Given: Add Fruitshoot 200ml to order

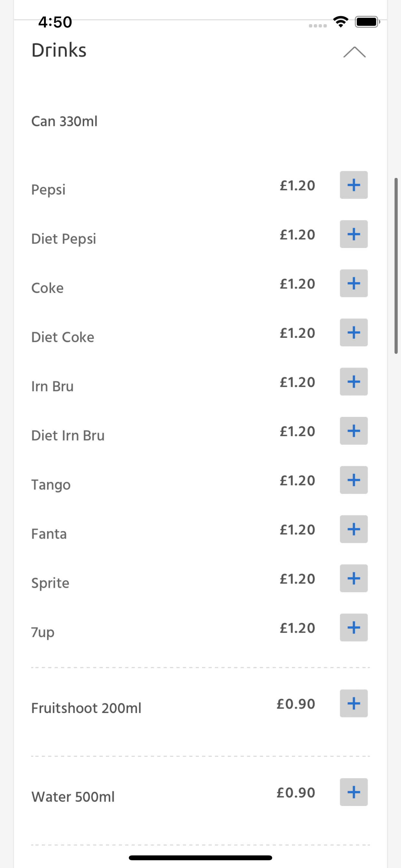Looking at the screenshot, I should point(354,704).
